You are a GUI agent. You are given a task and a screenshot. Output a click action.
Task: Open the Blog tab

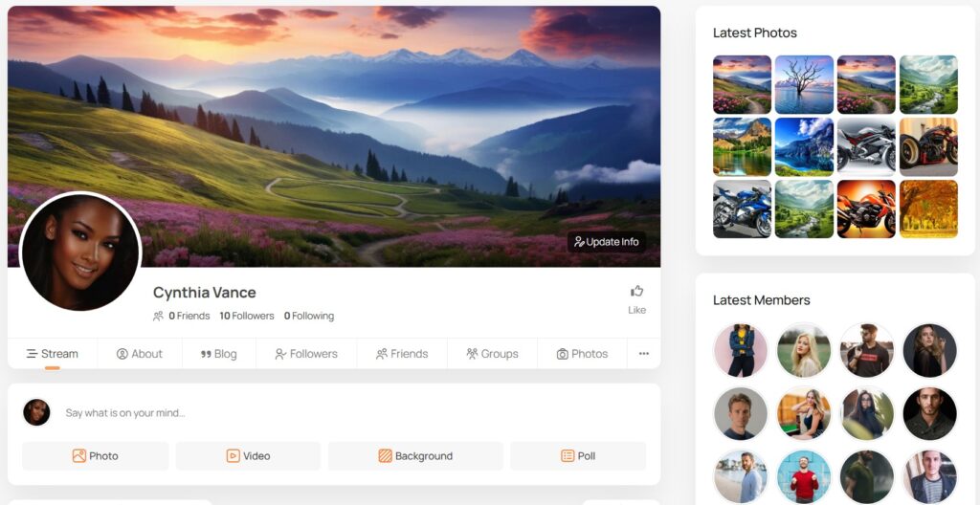pyautogui.click(x=218, y=354)
